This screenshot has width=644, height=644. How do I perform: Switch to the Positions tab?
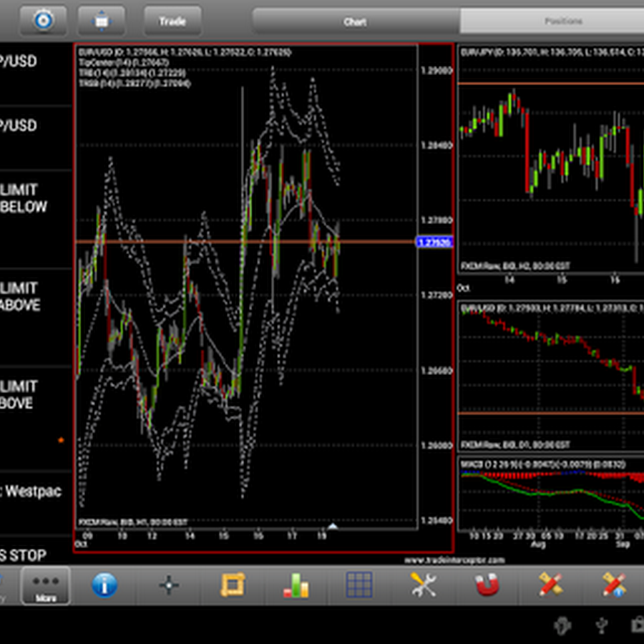coord(562,21)
